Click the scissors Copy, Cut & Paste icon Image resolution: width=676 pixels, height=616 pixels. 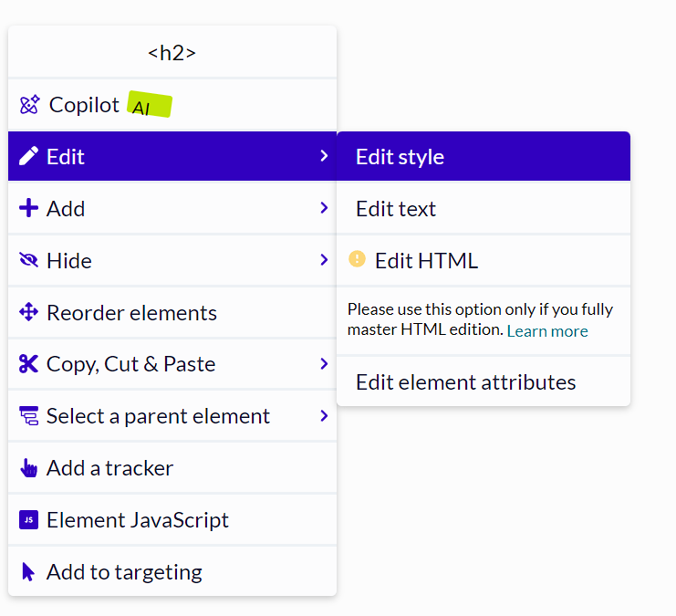pyautogui.click(x=28, y=363)
